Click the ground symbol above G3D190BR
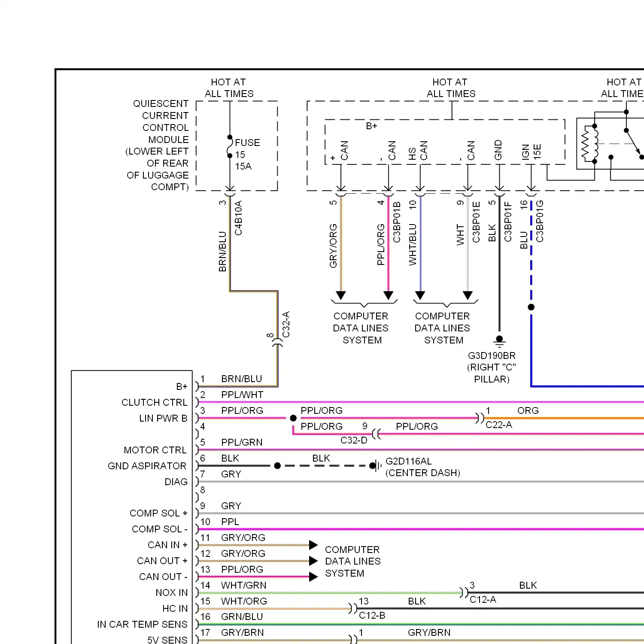644x644 pixels. [x=499, y=341]
